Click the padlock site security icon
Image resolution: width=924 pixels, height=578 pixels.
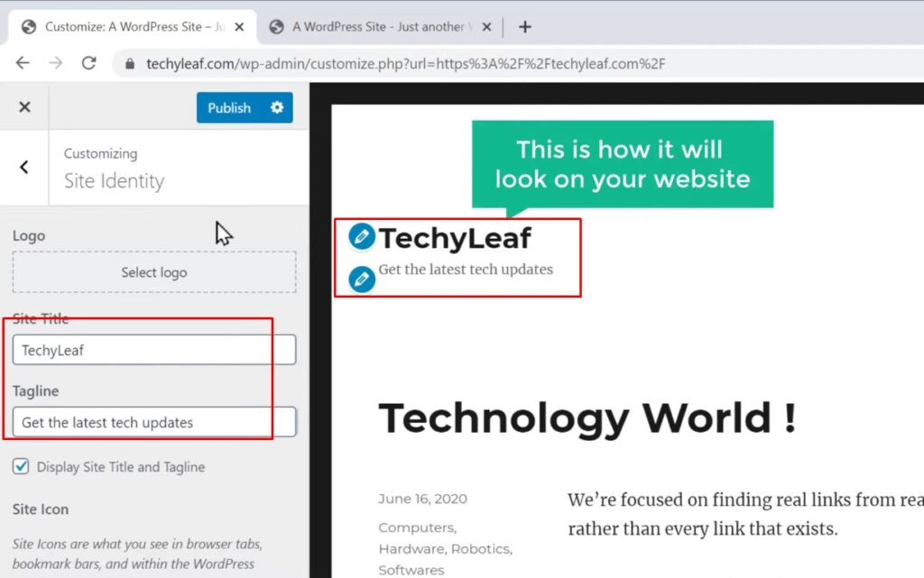(x=130, y=64)
